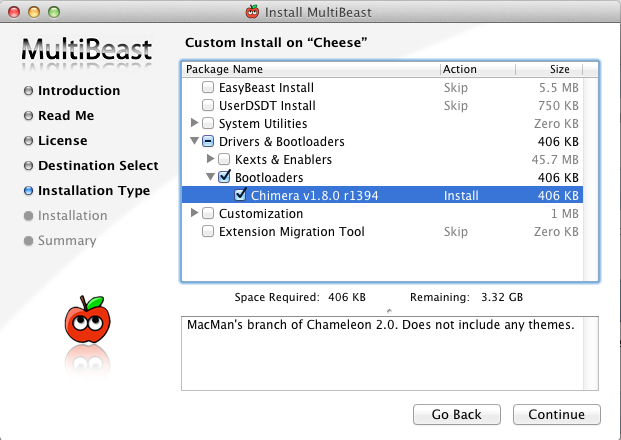Image resolution: width=621 pixels, height=440 pixels.
Task: Click the split-pane resize handle below space info
Action: [389, 311]
